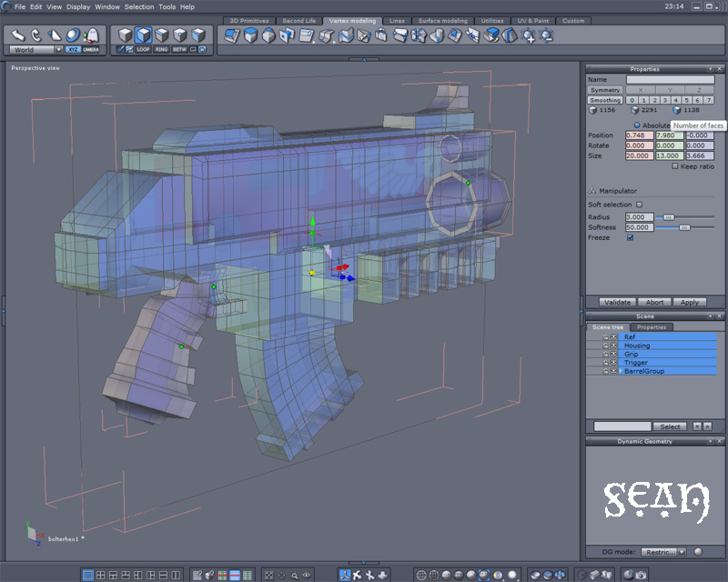The image size is (728, 582).
Task: Click the Apply button
Action: pyautogui.click(x=690, y=302)
